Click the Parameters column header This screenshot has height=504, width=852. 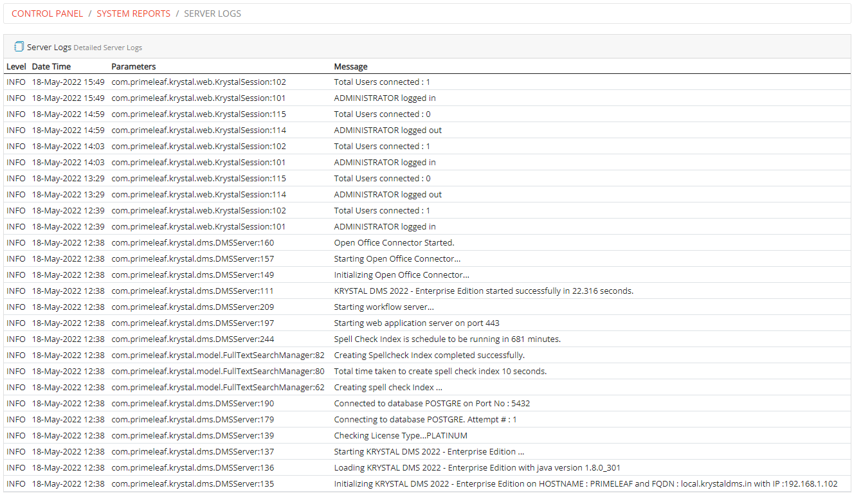(134, 66)
